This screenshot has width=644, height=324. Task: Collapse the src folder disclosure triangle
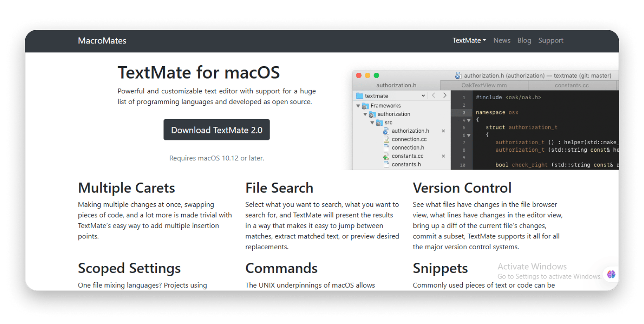click(372, 122)
